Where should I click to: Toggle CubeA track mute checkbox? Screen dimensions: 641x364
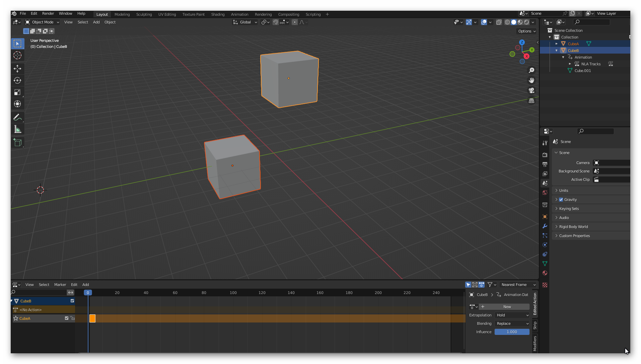tap(67, 318)
